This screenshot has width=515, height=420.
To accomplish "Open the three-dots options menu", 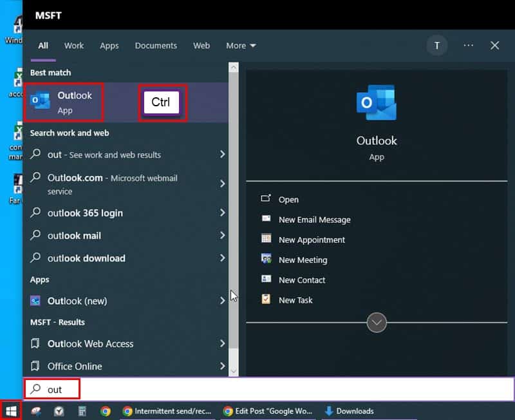I will pyautogui.click(x=469, y=45).
